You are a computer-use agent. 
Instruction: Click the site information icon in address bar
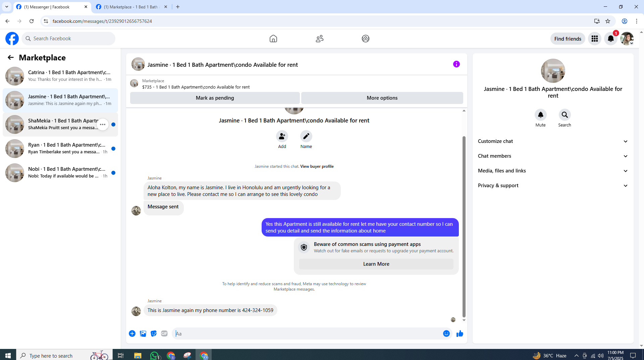(x=46, y=21)
